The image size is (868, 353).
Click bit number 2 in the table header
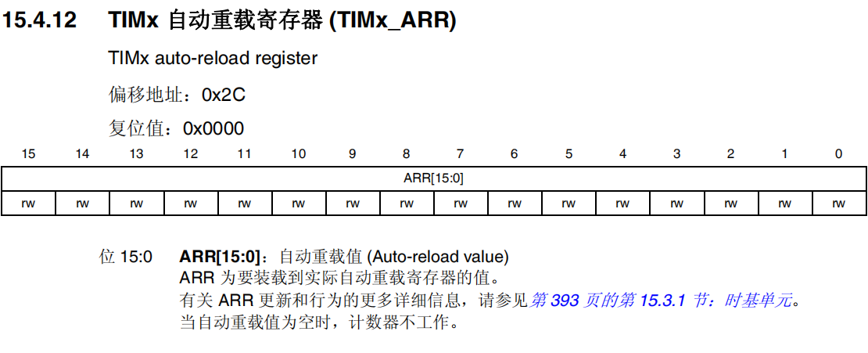730,154
